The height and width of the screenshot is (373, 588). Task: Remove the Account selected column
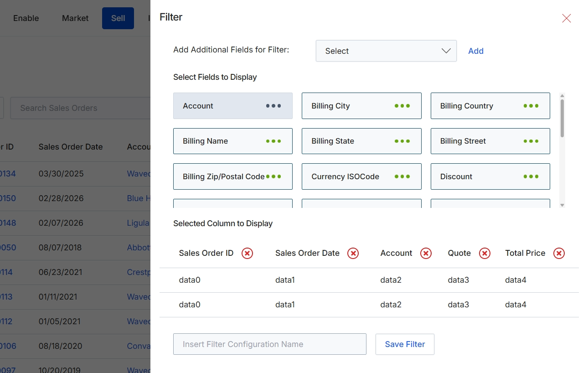tap(426, 253)
